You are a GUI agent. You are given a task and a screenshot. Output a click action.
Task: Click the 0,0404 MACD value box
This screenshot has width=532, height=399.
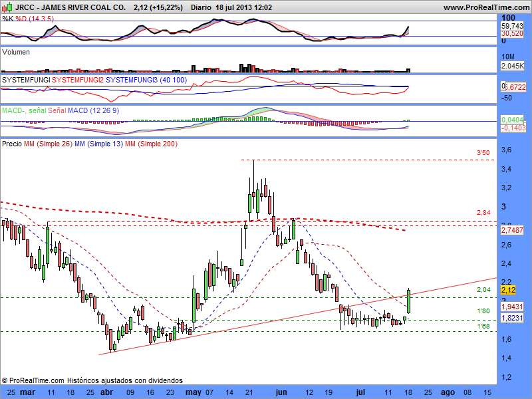point(512,120)
